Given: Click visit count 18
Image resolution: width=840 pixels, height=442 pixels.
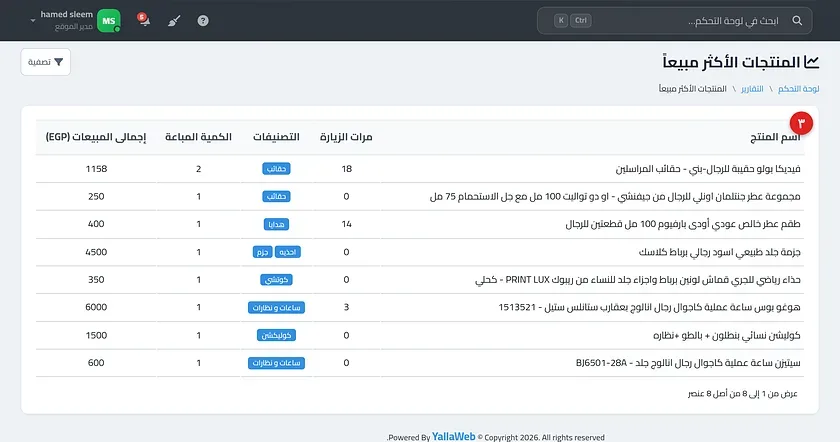Looking at the screenshot, I should pyautogui.click(x=347, y=169).
